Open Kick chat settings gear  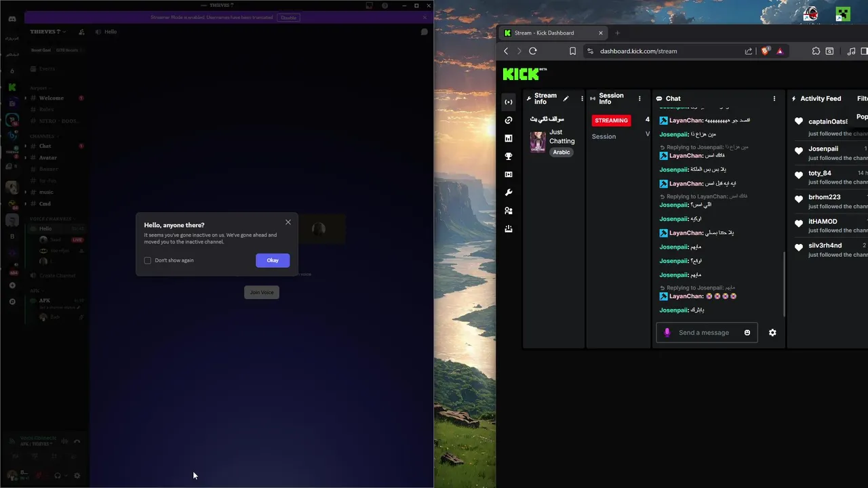(772, 333)
